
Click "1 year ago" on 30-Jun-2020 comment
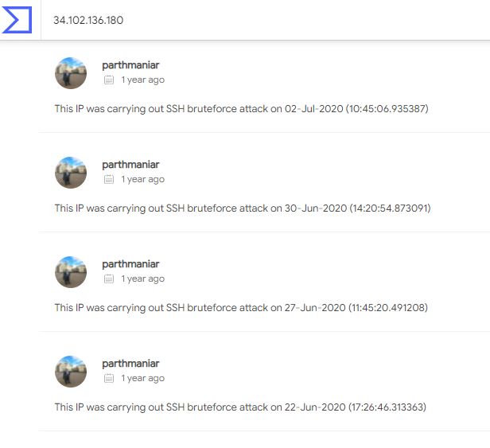click(x=143, y=180)
